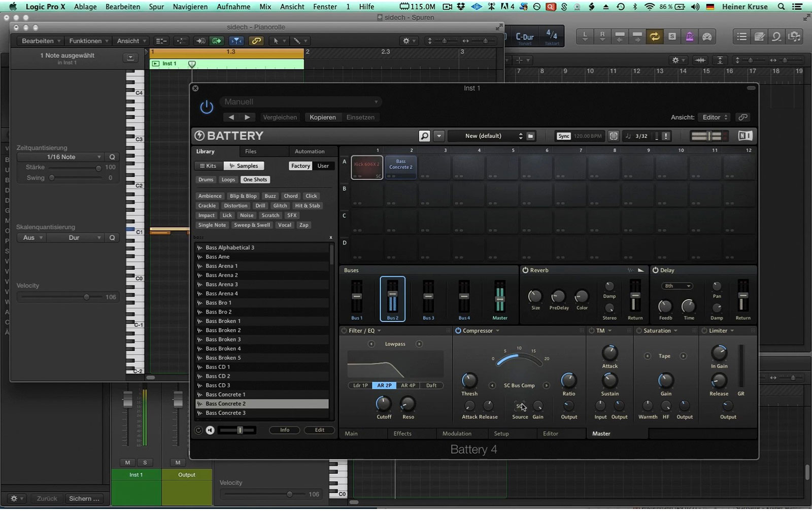Open the Delay 8th time dropdown
Screen dimensions: 812x511
coord(678,286)
